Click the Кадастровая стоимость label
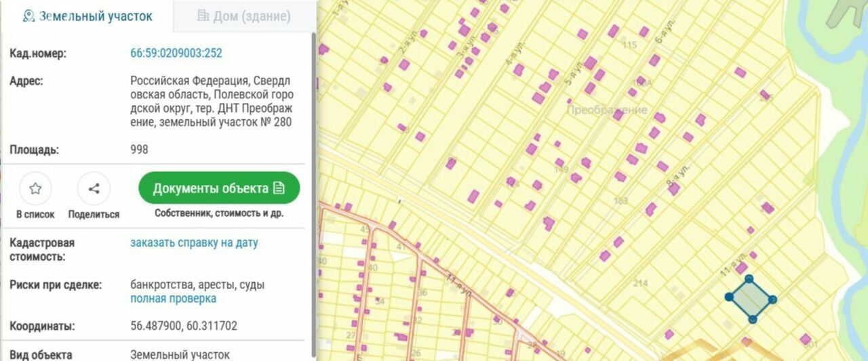The height and width of the screenshot is (361, 868). [x=42, y=249]
